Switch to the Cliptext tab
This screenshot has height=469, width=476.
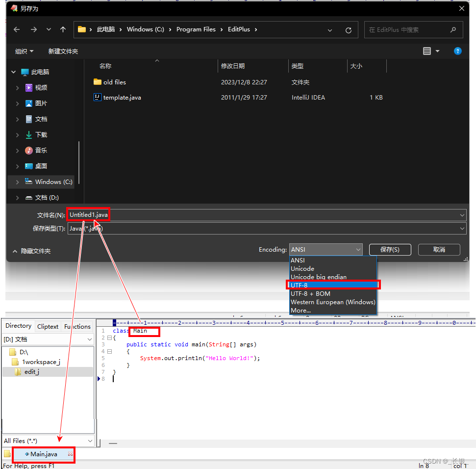pyautogui.click(x=48, y=326)
